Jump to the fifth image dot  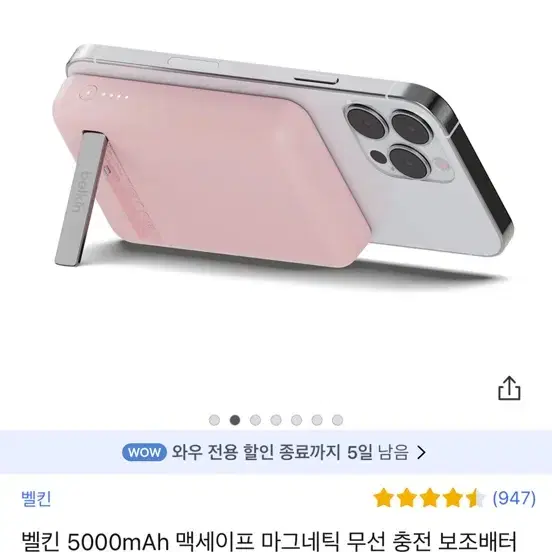click(296, 420)
